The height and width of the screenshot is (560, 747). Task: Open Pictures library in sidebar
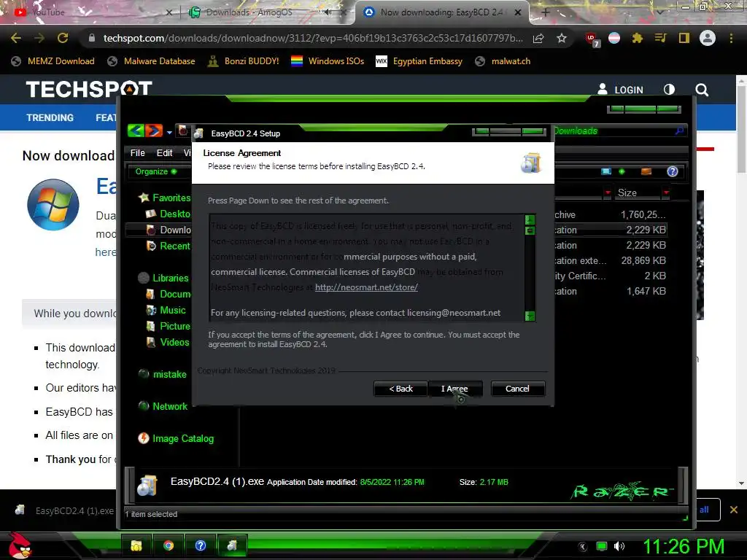tap(169, 326)
